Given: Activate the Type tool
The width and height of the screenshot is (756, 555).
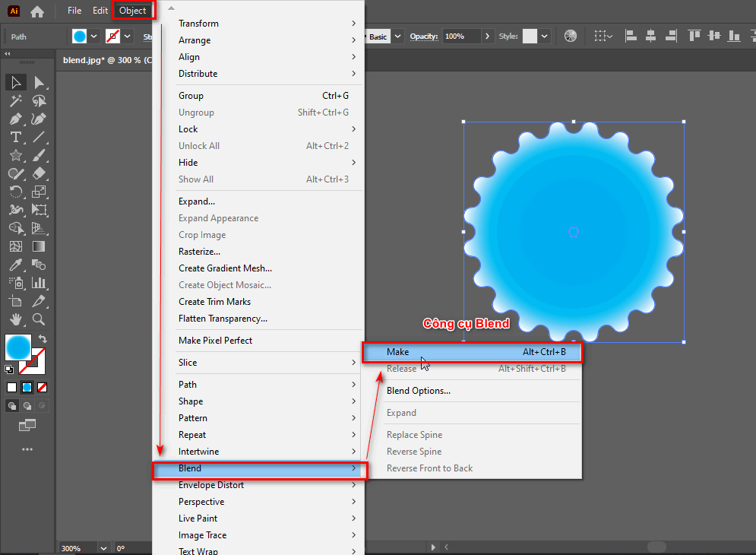Looking at the screenshot, I should click(15, 137).
